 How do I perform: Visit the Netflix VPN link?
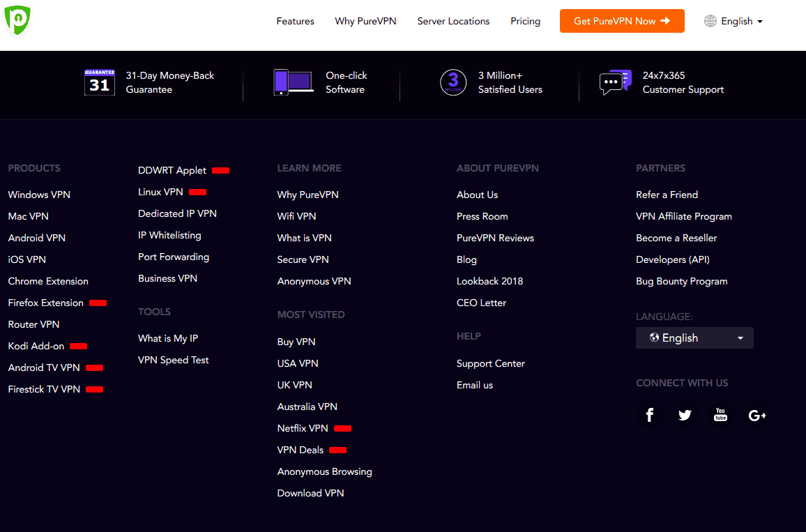click(303, 428)
